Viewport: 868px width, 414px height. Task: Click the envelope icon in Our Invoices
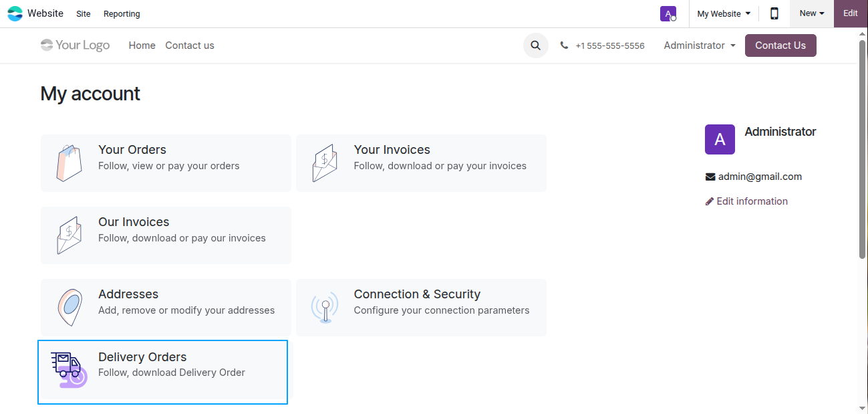coord(69,235)
